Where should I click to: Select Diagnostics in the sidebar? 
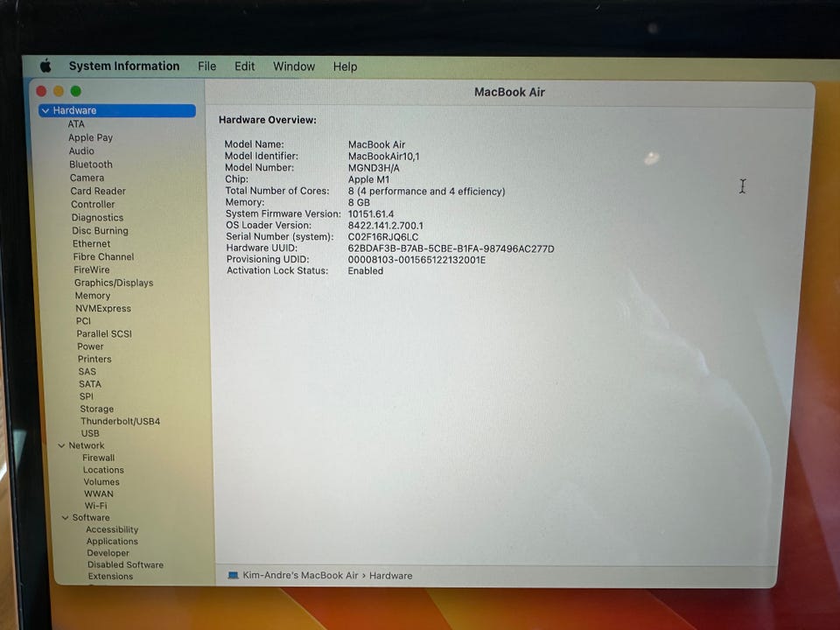(97, 218)
